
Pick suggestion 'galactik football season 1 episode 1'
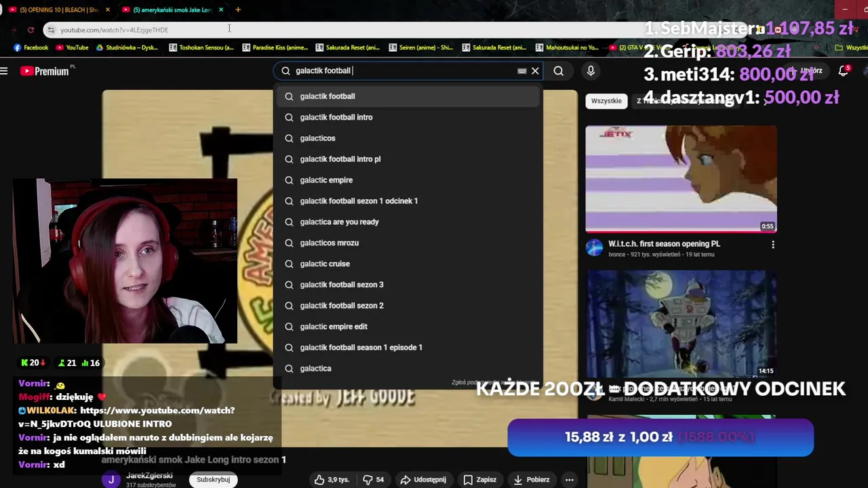(408, 347)
